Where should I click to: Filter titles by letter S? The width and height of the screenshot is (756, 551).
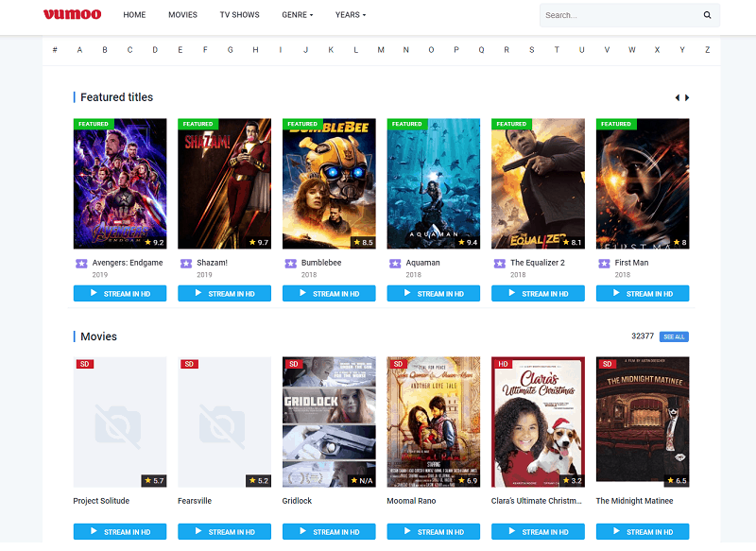pos(532,50)
